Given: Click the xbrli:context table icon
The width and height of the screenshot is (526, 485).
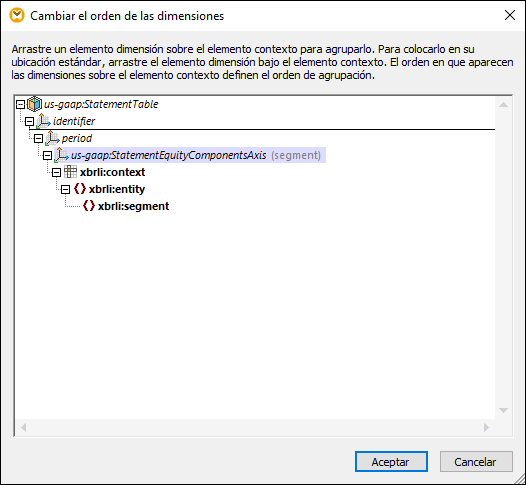Looking at the screenshot, I should (70, 172).
